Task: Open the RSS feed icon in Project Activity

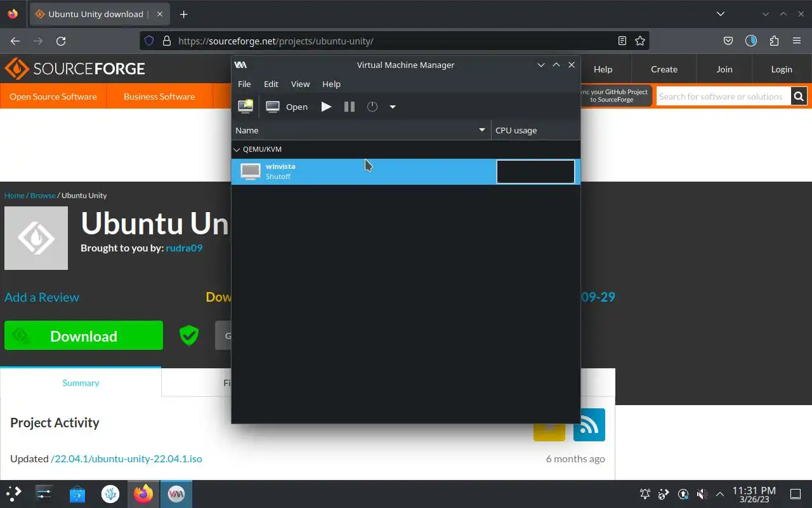Action: (x=589, y=425)
